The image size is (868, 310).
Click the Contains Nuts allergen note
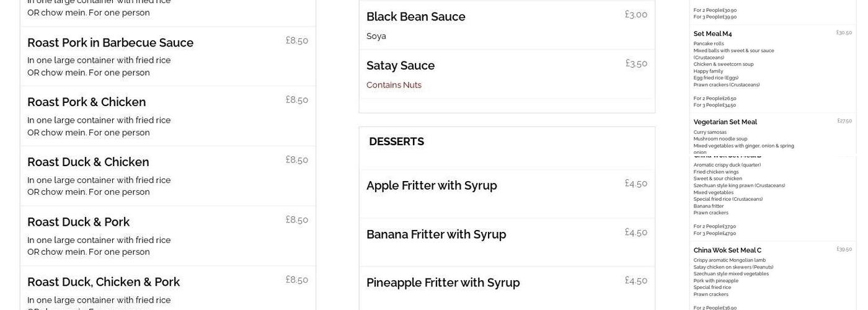[394, 85]
